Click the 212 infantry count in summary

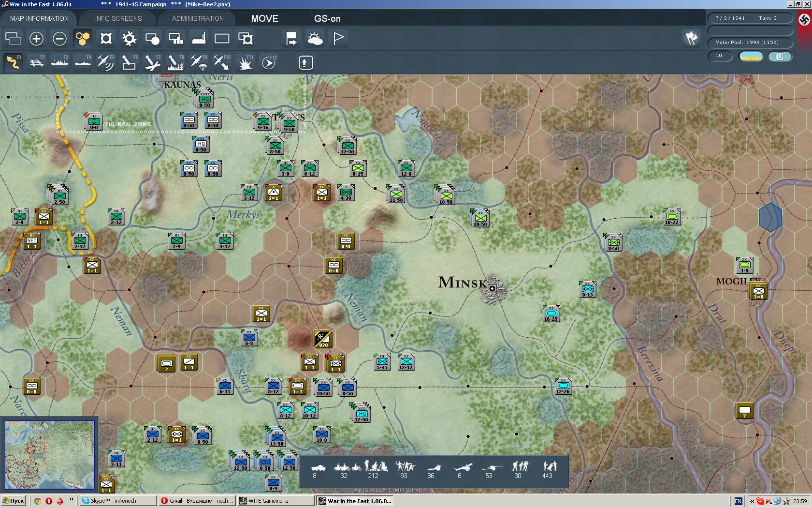click(x=373, y=476)
